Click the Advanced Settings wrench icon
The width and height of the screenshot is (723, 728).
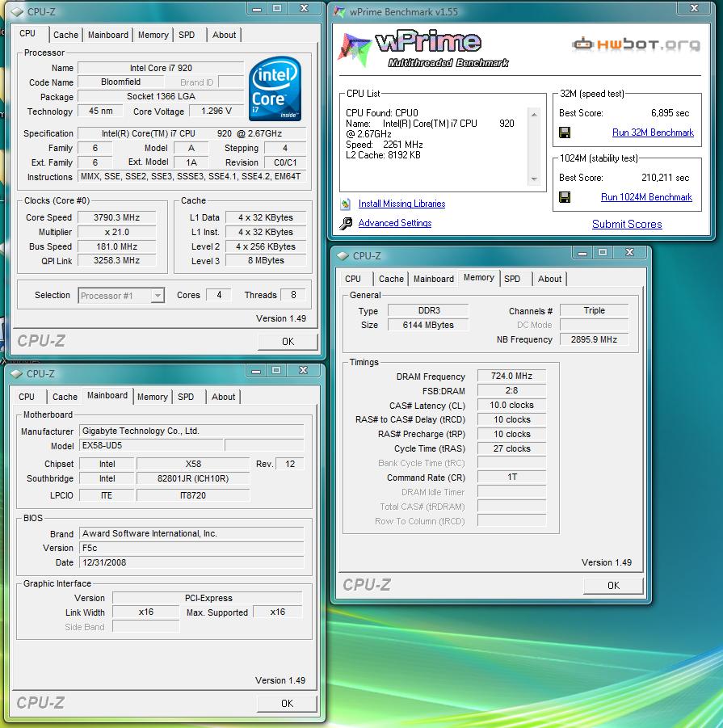click(x=345, y=223)
